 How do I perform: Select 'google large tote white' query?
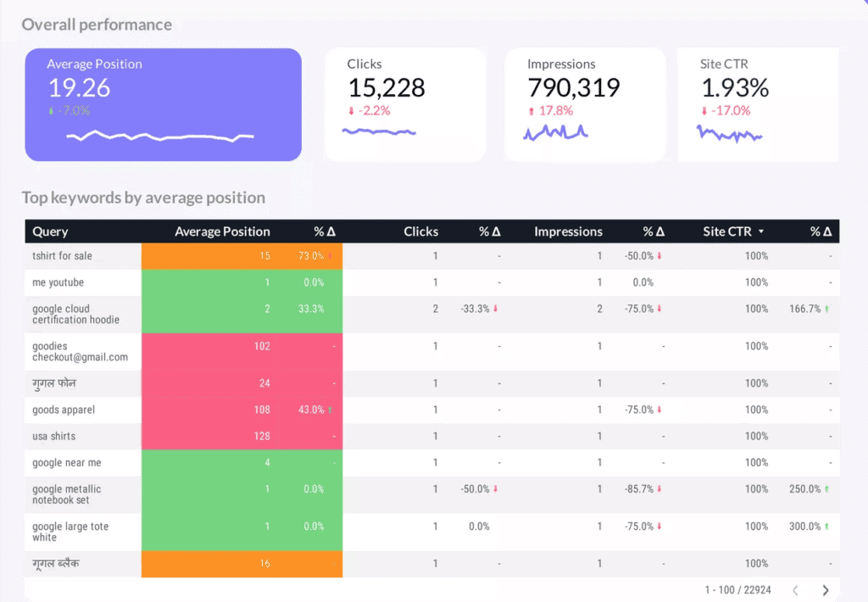pos(70,532)
